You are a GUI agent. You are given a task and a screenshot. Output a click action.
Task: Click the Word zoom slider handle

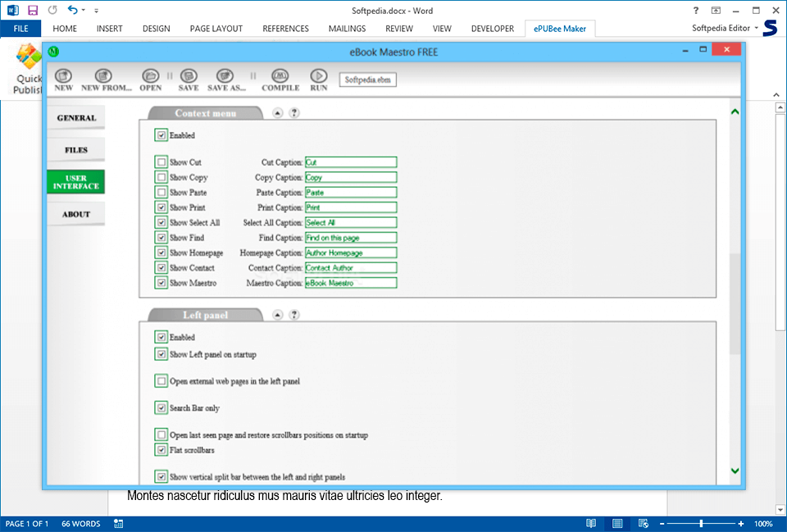701,524
